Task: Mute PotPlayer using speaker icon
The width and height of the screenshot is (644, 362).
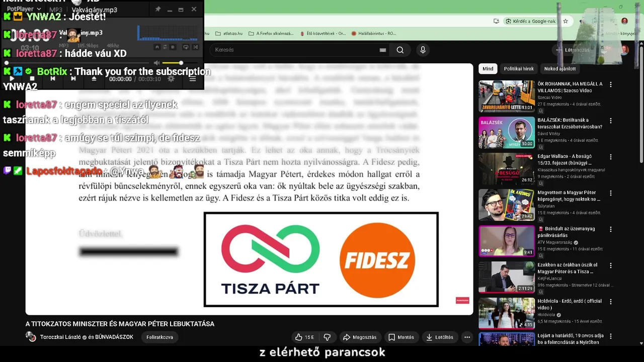Action: 157,63
